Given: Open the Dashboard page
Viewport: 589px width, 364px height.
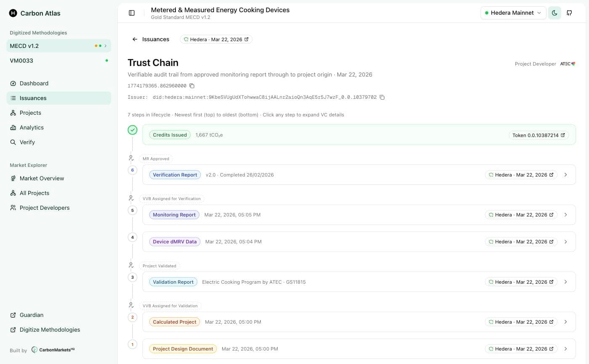Looking at the screenshot, I should click(x=59, y=83).
